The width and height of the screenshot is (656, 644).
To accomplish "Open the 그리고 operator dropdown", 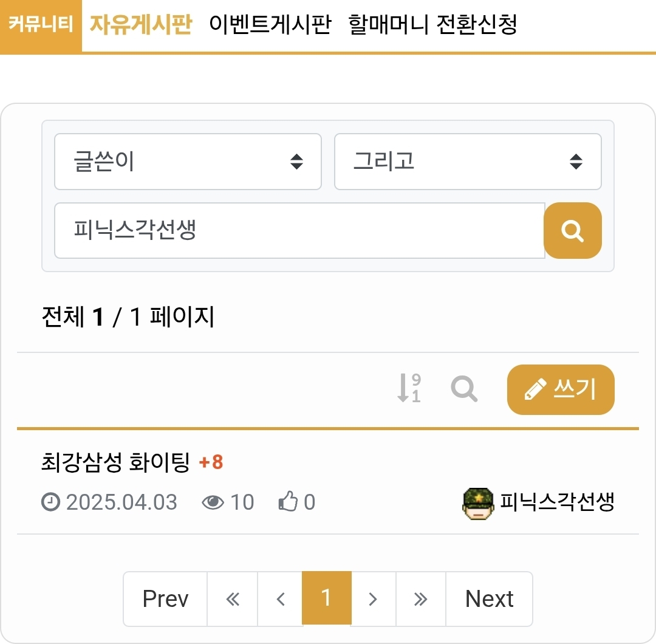I will pyautogui.click(x=468, y=162).
